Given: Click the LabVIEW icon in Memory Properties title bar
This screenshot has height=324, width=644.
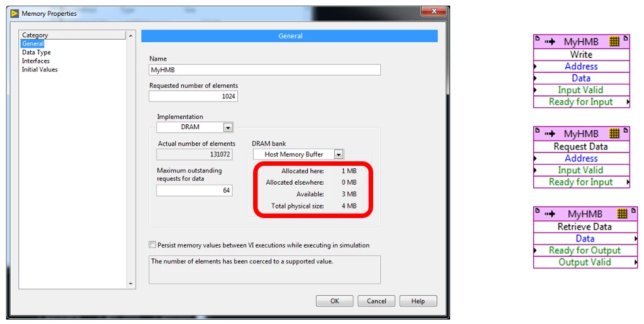Looking at the screenshot, I should (14, 13).
